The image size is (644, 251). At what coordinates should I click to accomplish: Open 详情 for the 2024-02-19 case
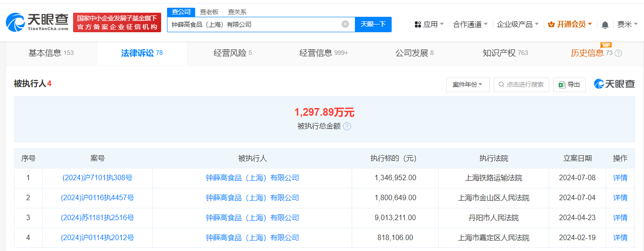pos(620,238)
